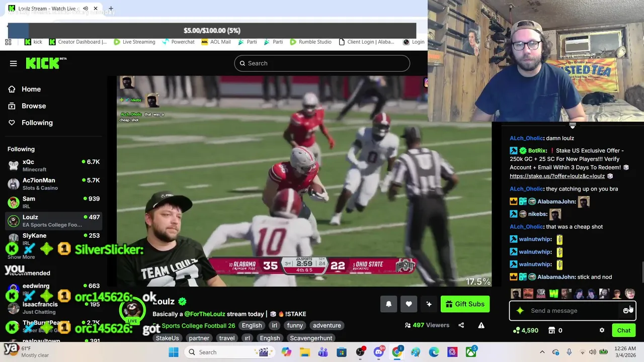Mute the Loulz Stream browser tab
The image size is (644, 362).
tap(86, 9)
